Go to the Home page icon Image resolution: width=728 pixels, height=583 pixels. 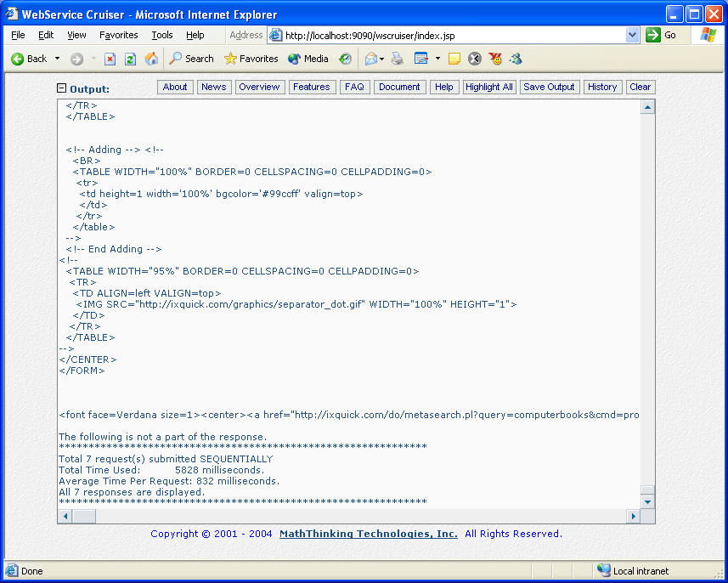point(151,59)
